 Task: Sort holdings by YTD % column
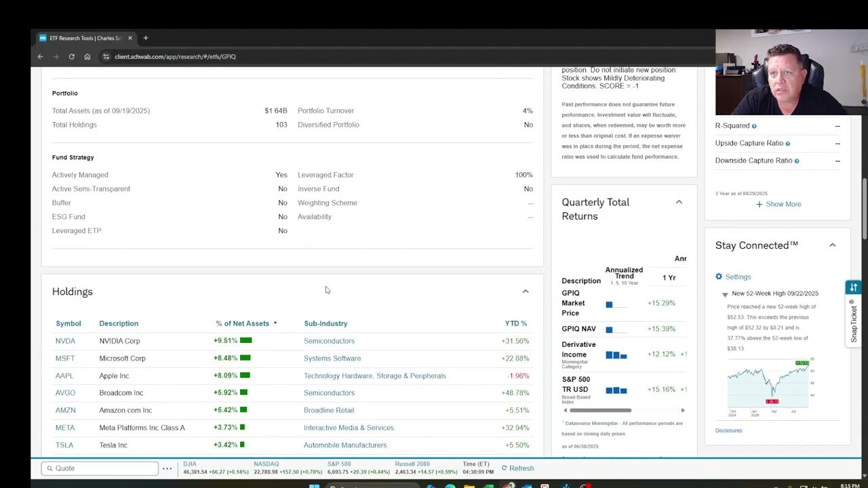(x=516, y=323)
